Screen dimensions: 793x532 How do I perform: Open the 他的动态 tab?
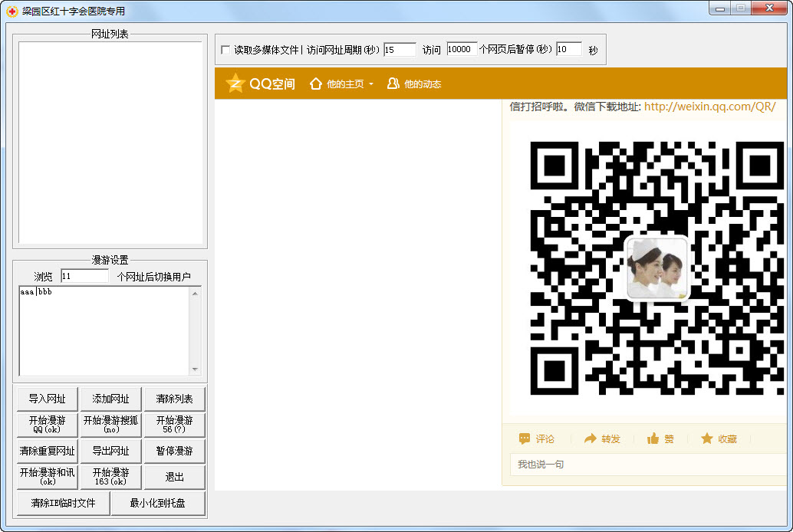pos(423,84)
